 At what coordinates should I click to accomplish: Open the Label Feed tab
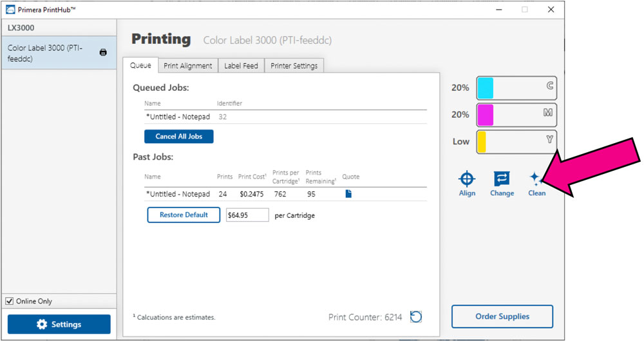point(241,66)
